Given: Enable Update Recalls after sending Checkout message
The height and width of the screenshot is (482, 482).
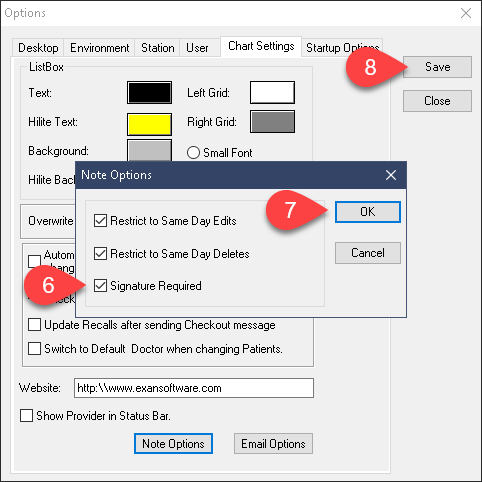Looking at the screenshot, I should point(34,325).
